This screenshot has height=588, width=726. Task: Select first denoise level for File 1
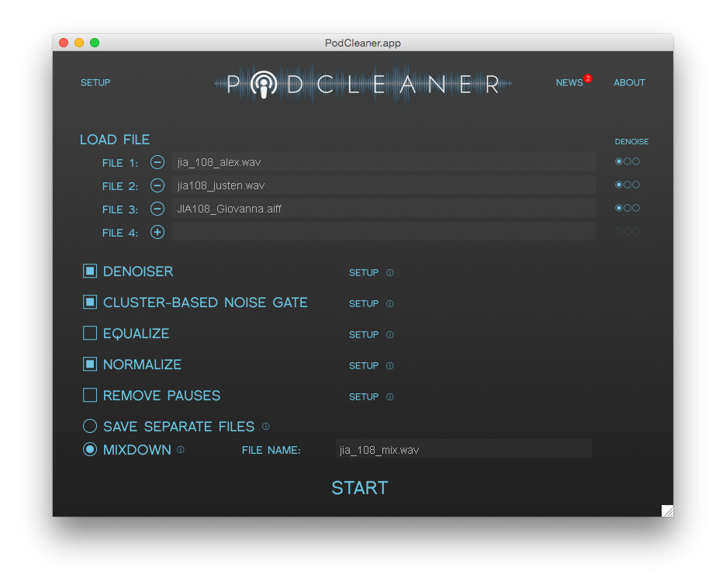pyautogui.click(x=619, y=161)
